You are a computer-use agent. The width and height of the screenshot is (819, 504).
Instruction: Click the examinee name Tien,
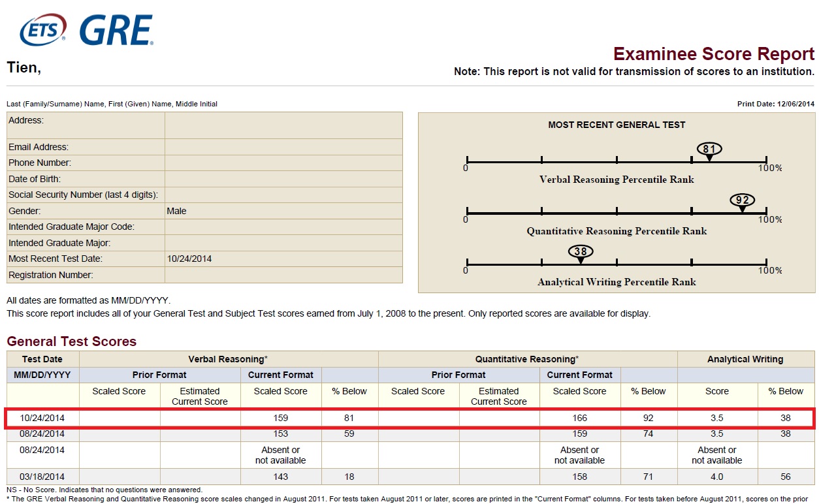[x=24, y=67]
